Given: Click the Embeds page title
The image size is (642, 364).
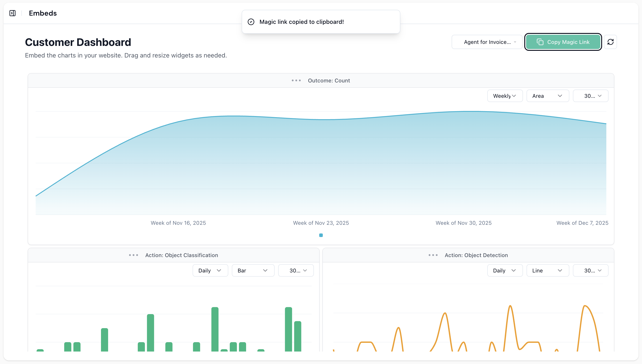Looking at the screenshot, I should coord(43,13).
